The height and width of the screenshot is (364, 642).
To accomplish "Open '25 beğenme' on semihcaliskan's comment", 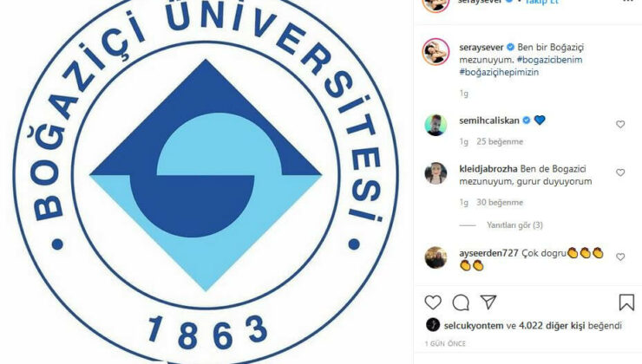I will [500, 141].
